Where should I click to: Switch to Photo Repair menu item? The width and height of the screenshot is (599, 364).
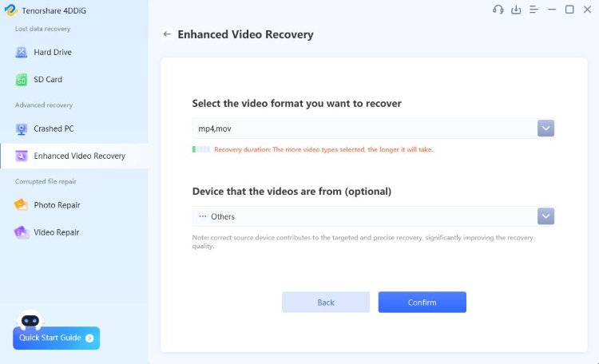point(74,205)
